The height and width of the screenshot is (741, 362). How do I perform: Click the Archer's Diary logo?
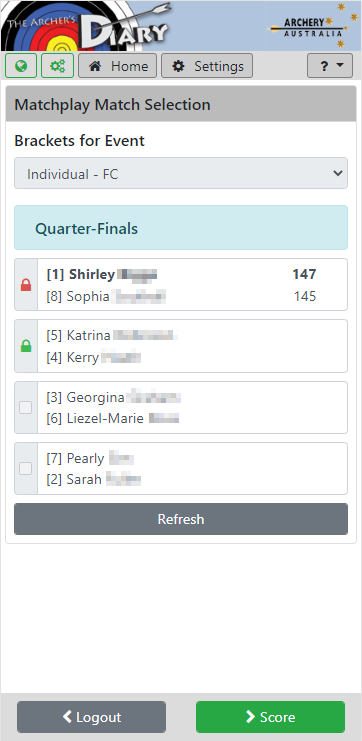pos(86,26)
